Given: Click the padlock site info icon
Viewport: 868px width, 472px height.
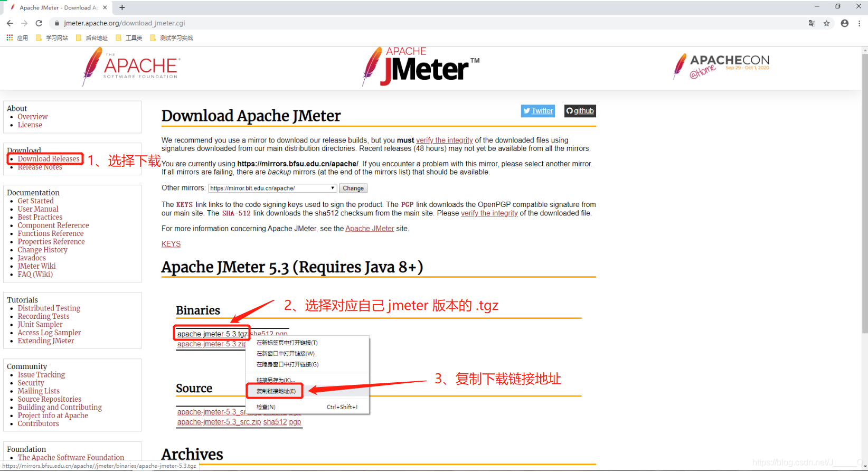Looking at the screenshot, I should click(57, 23).
